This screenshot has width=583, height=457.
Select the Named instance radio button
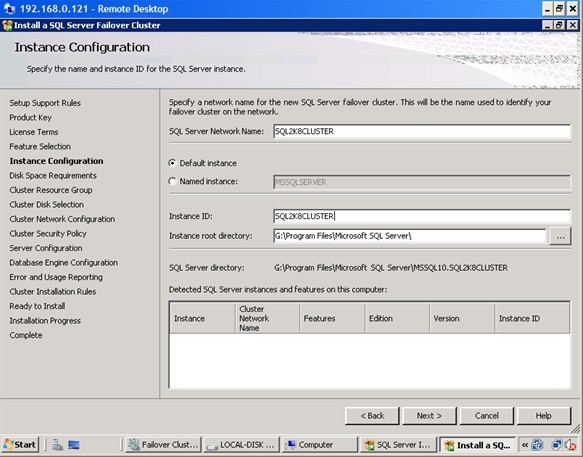coord(172,181)
